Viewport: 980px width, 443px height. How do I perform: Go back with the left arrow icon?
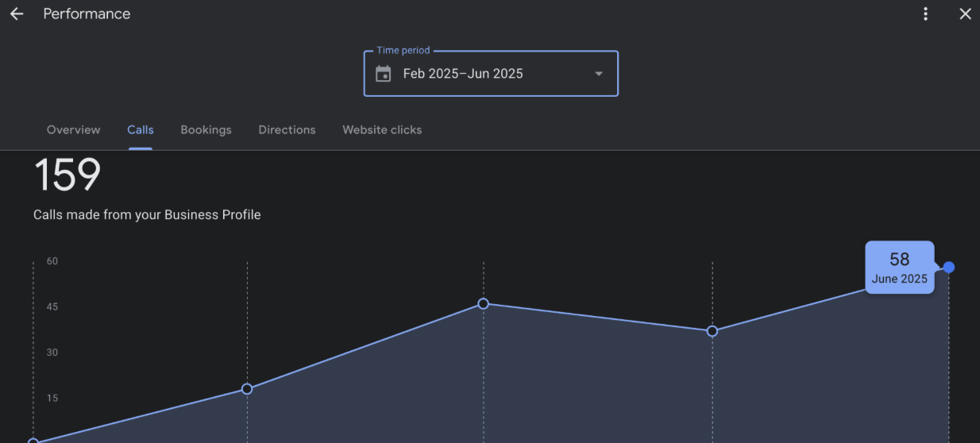coord(17,14)
